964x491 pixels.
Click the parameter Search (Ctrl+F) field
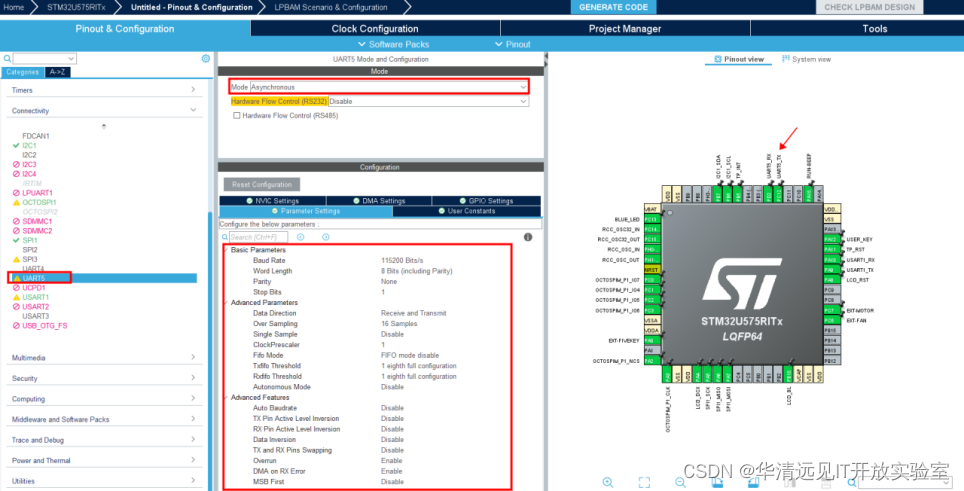pos(258,237)
